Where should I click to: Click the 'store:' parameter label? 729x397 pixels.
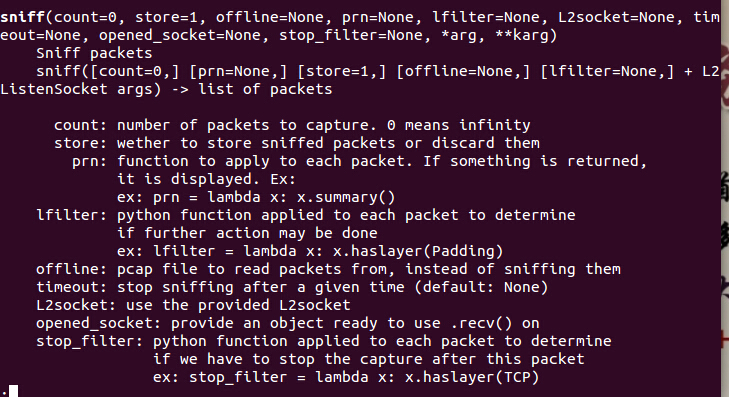(x=80, y=143)
